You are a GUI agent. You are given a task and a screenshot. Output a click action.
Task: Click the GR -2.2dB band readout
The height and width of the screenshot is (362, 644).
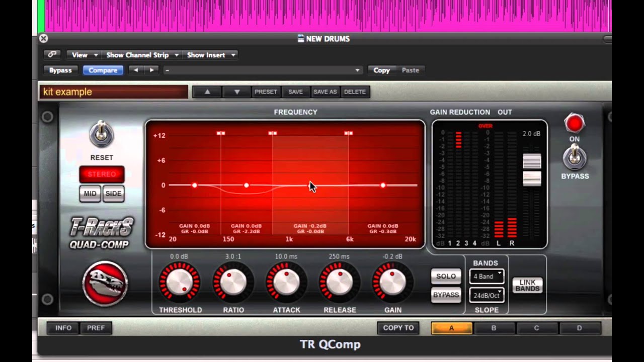click(x=246, y=232)
